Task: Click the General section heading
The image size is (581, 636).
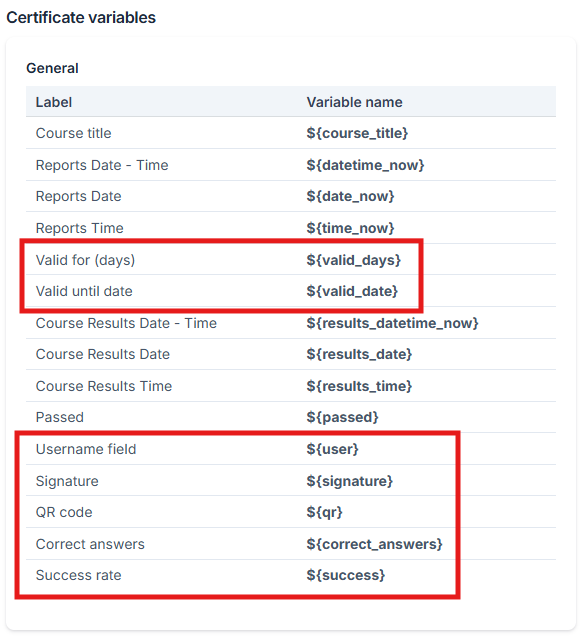Action: coord(52,68)
